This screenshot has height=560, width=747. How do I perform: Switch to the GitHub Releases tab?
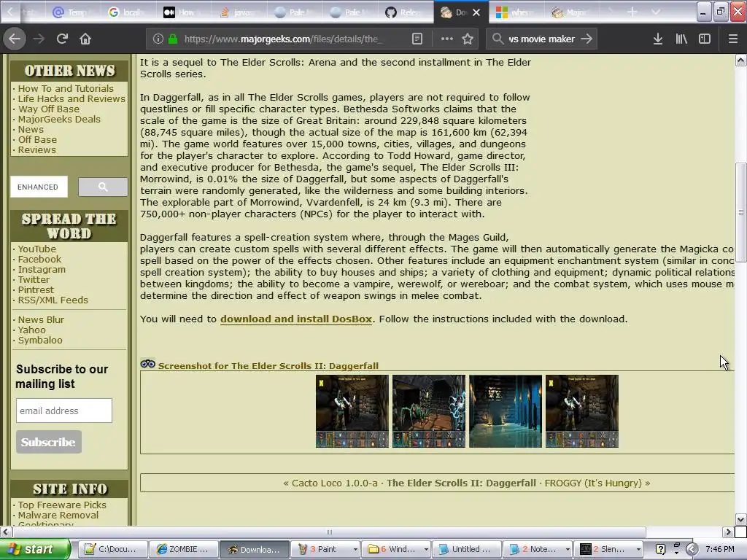[x=406, y=12]
